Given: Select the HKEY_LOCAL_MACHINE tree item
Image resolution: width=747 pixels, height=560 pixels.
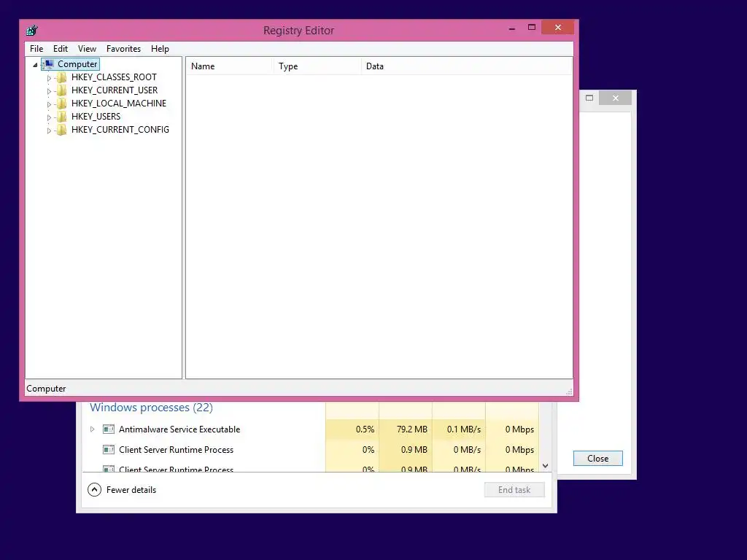Looking at the screenshot, I should tap(119, 104).
